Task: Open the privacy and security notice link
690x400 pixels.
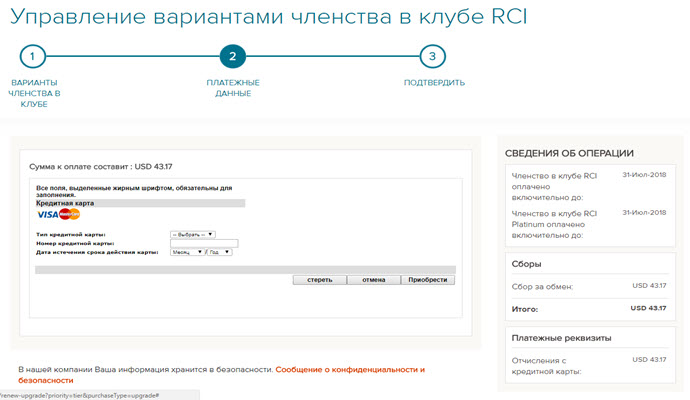Action: [x=221, y=375]
